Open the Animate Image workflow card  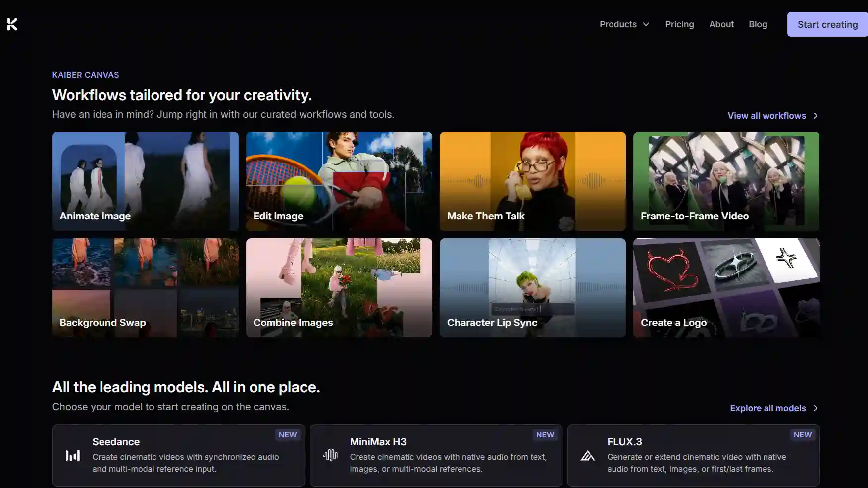pos(146,181)
